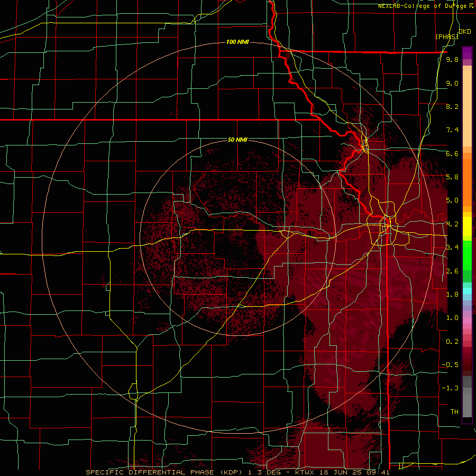476x476 pixels.
Task: Select the 8.2 value on the scale
Action: pyautogui.click(x=452, y=106)
